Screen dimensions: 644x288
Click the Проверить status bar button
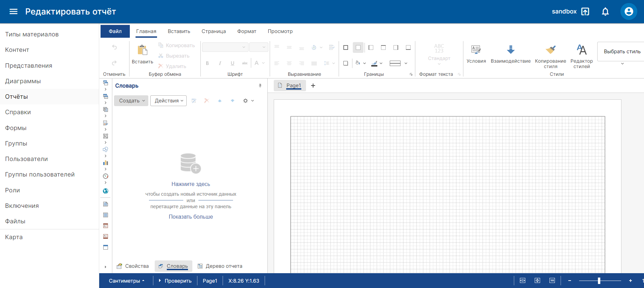(x=175, y=281)
